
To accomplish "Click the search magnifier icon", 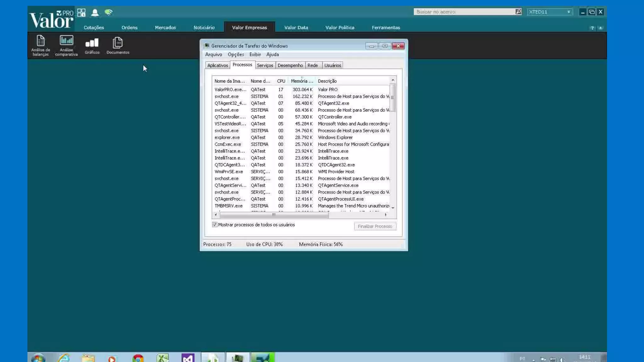I will (x=518, y=12).
